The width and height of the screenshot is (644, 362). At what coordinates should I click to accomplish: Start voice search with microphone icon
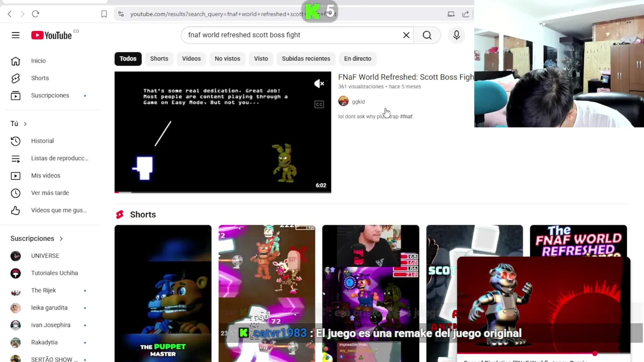pos(456,35)
